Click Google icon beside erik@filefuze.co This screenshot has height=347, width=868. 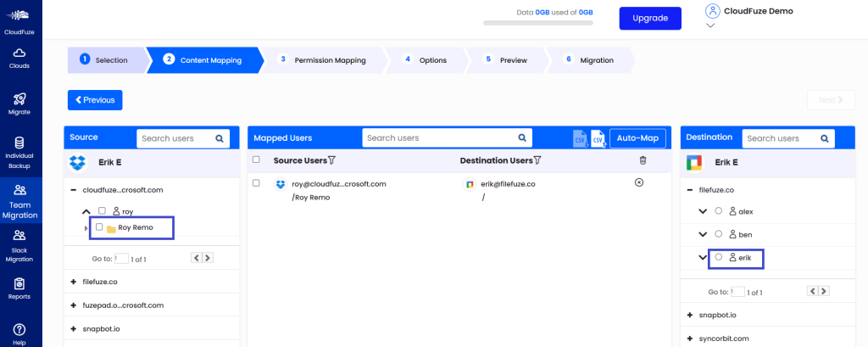470,185
